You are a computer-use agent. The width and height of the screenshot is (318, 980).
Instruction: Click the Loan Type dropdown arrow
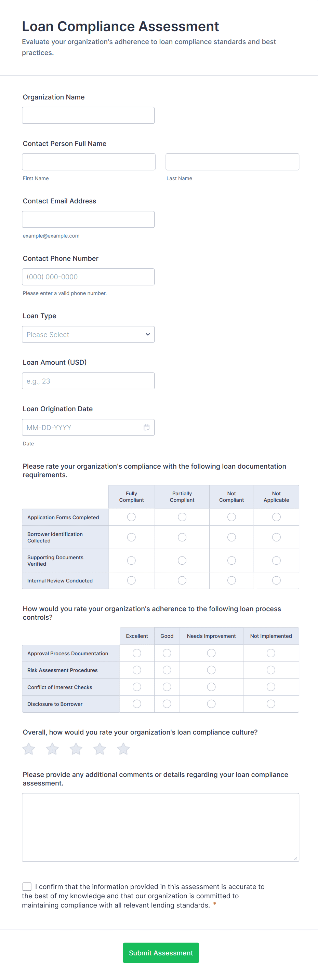(148, 334)
